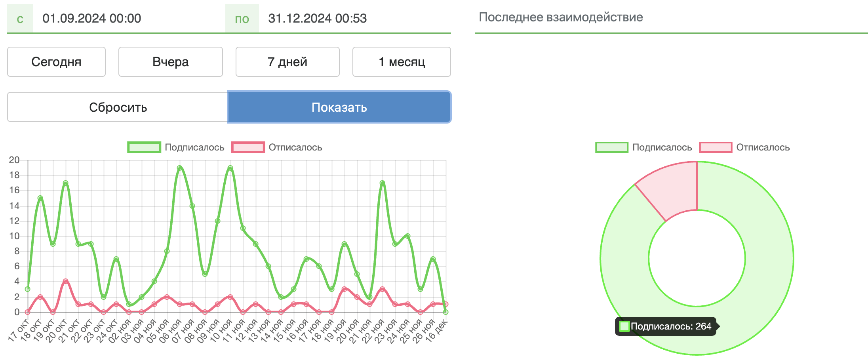Select the green data point at 06 ноя
This screenshot has width=868, height=362.
180,168
